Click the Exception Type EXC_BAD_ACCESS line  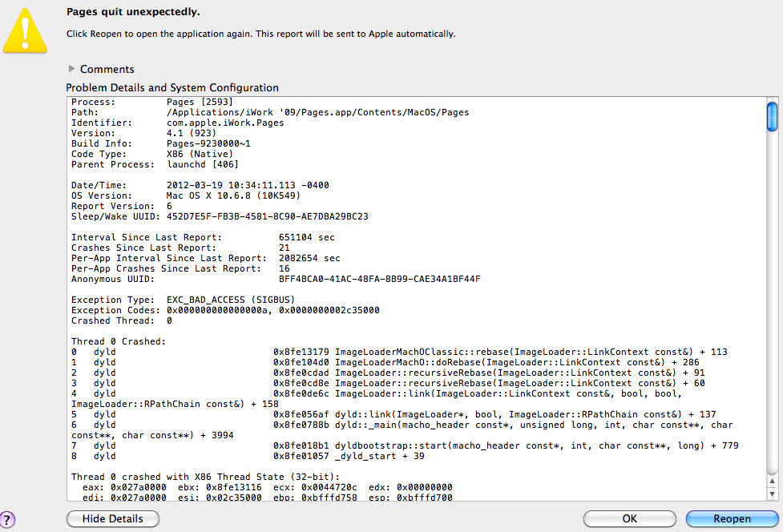click(x=183, y=300)
